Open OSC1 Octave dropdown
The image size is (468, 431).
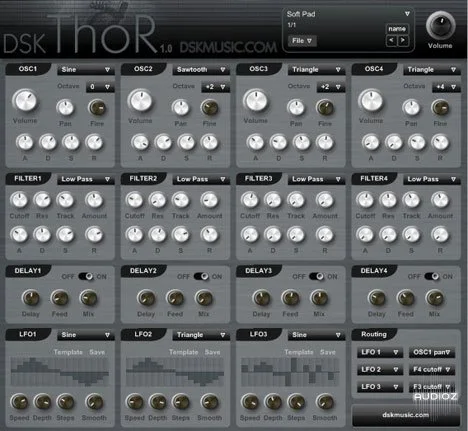(100, 87)
